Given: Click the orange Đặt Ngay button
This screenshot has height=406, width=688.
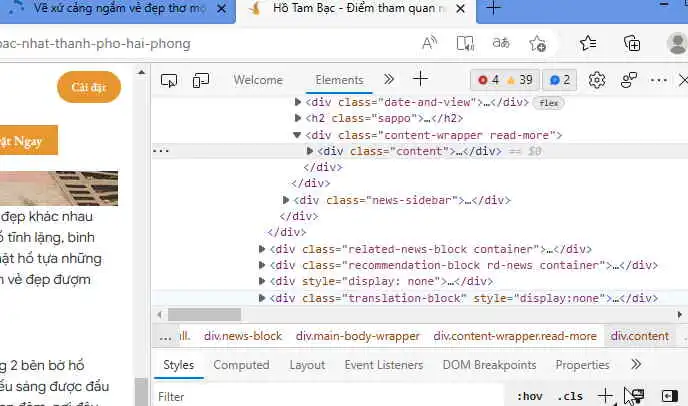Looking at the screenshot, I should pyautogui.click(x=28, y=140).
